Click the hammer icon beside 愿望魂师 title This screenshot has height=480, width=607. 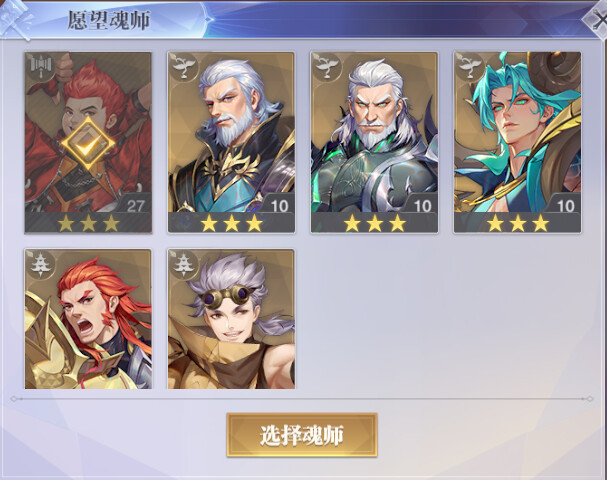pos(15,19)
